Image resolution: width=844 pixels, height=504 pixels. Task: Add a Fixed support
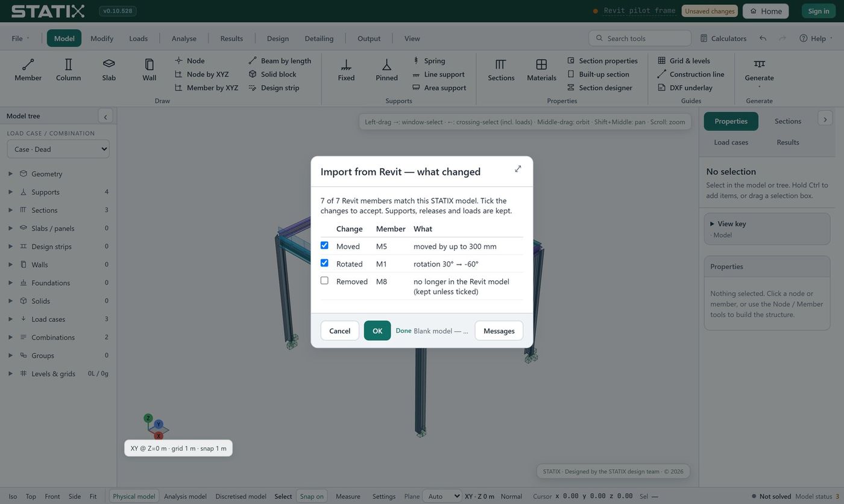tap(346, 70)
